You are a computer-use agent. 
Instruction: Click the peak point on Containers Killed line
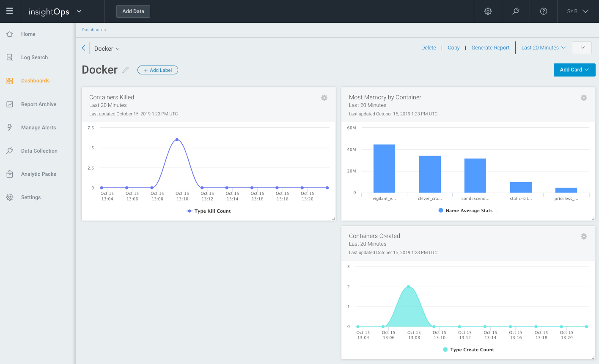tap(177, 140)
